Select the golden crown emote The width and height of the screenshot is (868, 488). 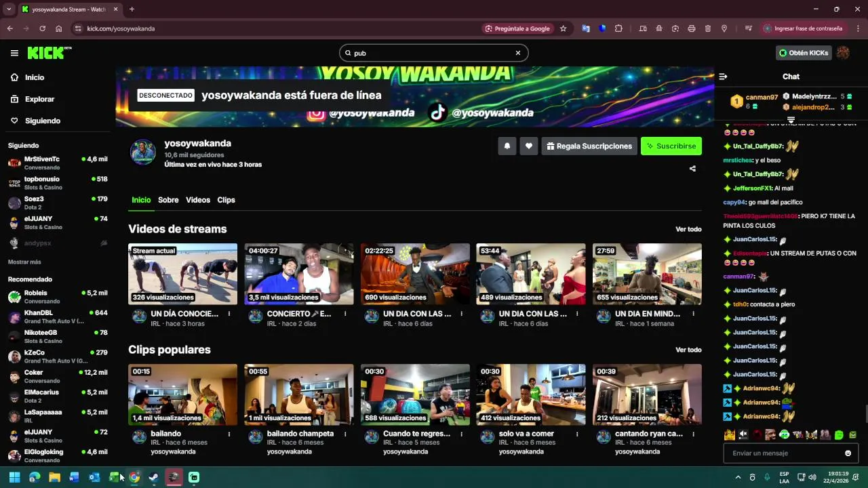pos(729,434)
